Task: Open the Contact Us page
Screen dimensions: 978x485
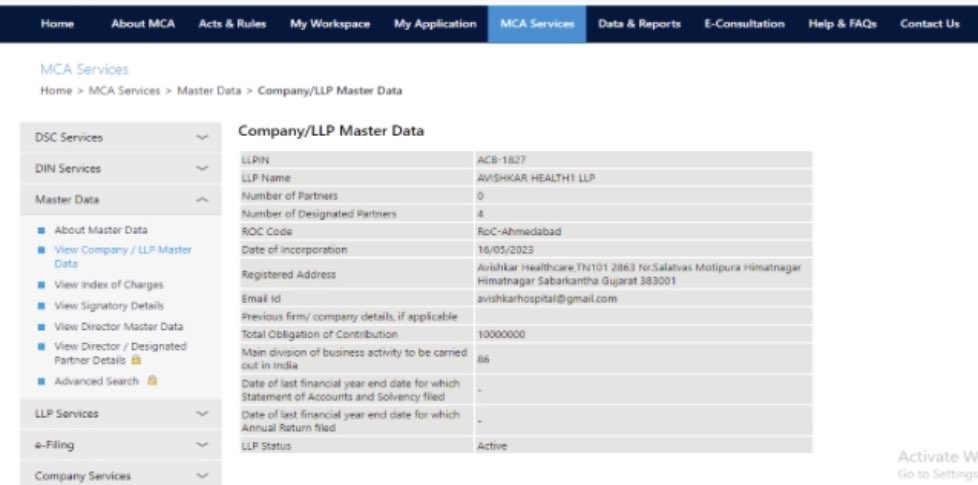Action: tap(929, 24)
